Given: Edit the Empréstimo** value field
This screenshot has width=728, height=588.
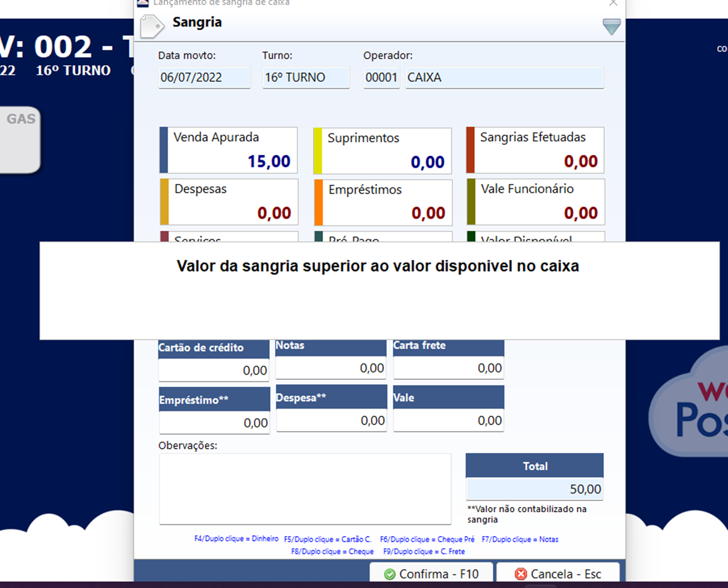Looking at the screenshot, I should pos(214,423).
